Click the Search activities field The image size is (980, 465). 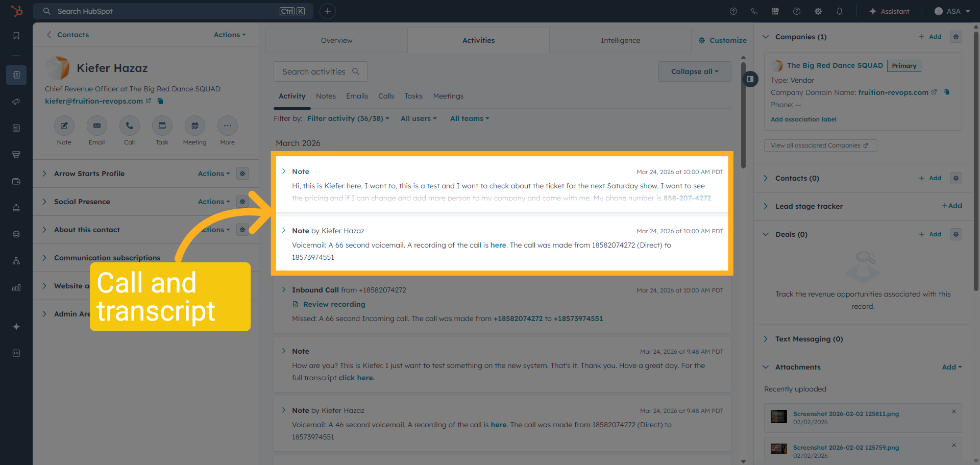click(x=321, y=71)
